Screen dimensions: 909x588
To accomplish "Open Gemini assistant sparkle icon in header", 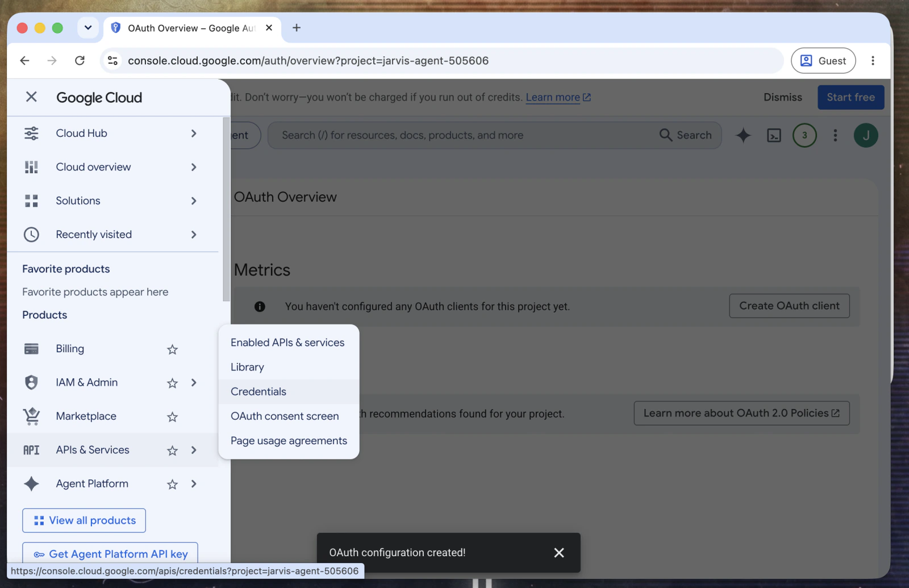I will tap(743, 135).
